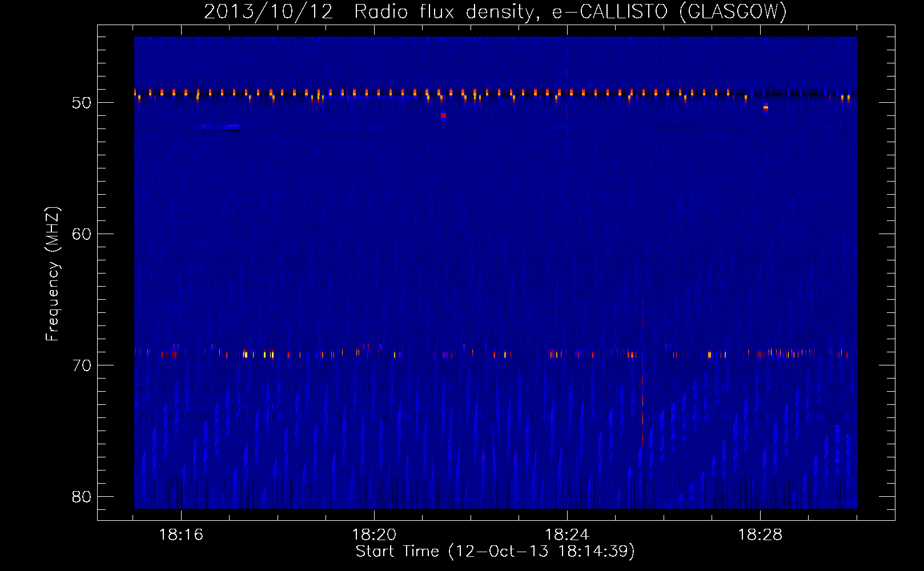The width and height of the screenshot is (924, 571).
Task: Click the Start Time x-axis title
Action: coord(495,552)
